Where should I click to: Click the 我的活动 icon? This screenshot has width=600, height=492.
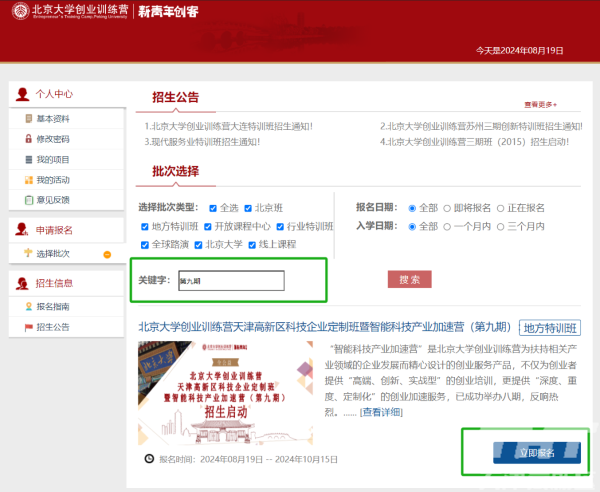(x=29, y=180)
